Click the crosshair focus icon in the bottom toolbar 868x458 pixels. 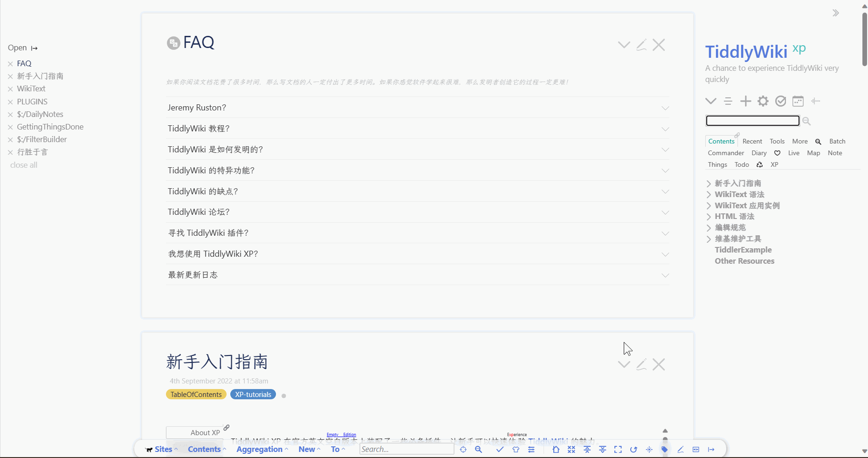(x=463, y=450)
